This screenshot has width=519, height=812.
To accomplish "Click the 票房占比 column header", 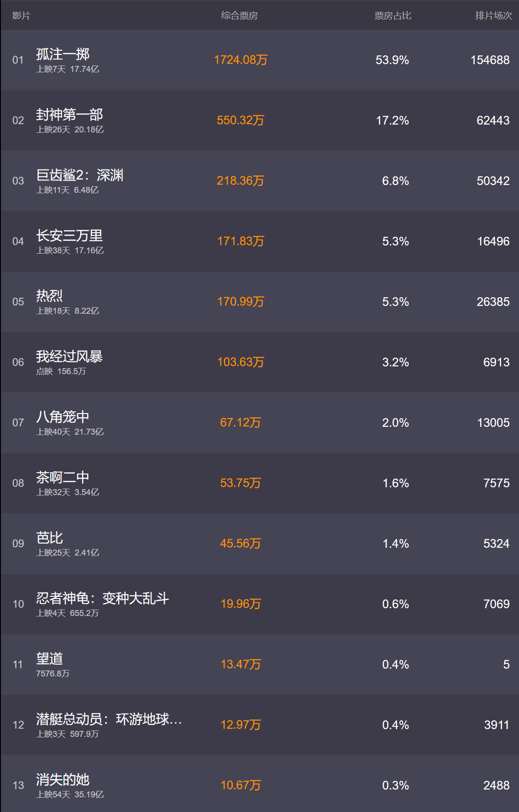I will [x=393, y=16].
